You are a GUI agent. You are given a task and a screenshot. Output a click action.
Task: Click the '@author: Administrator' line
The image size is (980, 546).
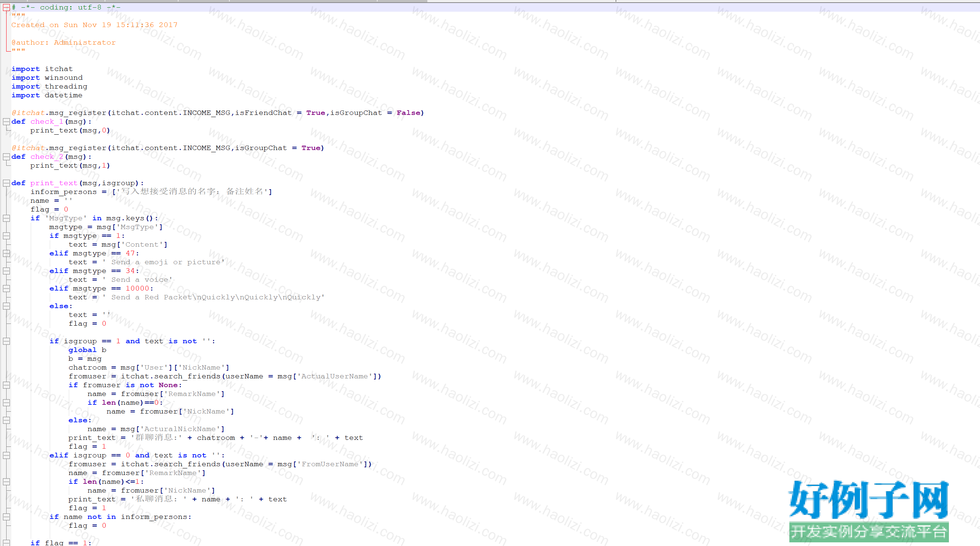point(64,42)
